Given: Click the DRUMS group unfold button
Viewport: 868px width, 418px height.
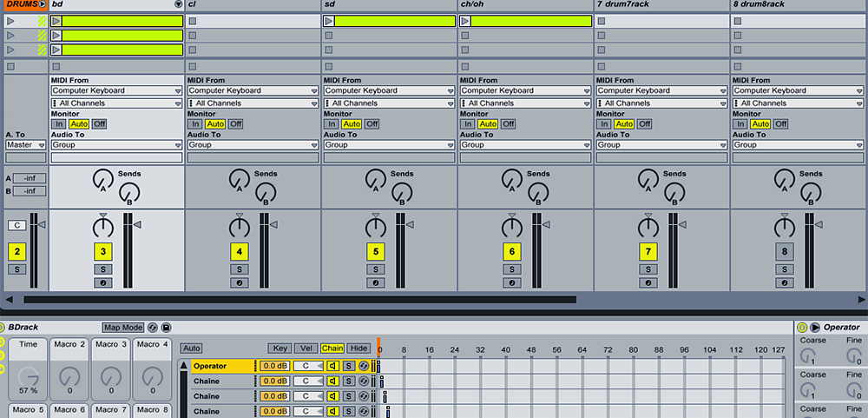Looking at the screenshot, I should coord(42,5).
